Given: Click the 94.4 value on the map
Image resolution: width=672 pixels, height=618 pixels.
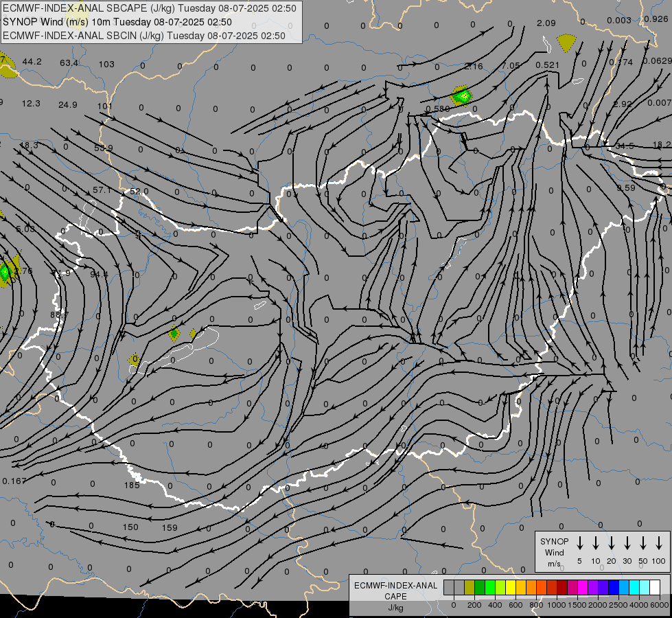Looking at the screenshot, I should click(99, 274).
